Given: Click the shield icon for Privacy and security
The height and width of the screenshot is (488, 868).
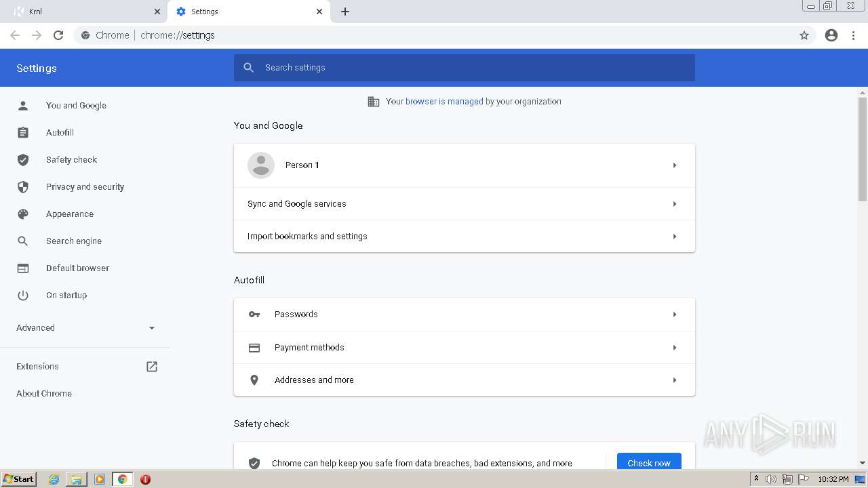Looking at the screenshot, I should tap(23, 187).
